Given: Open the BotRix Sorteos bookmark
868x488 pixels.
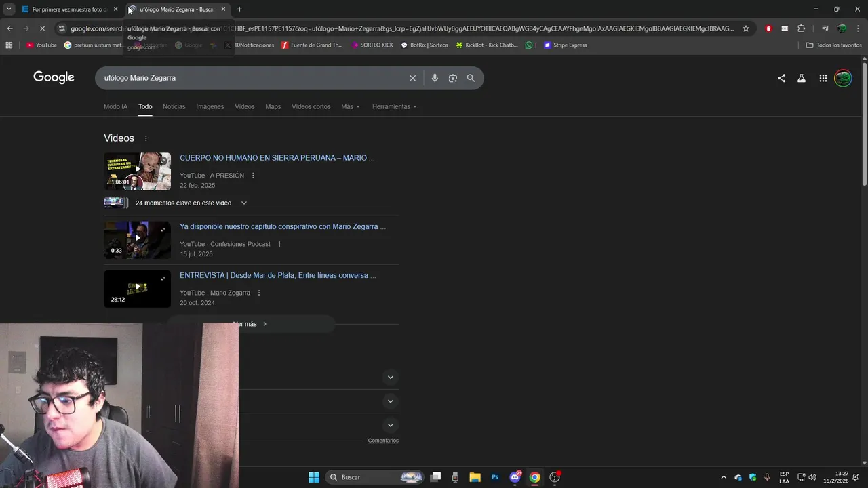Looking at the screenshot, I should tap(425, 45).
